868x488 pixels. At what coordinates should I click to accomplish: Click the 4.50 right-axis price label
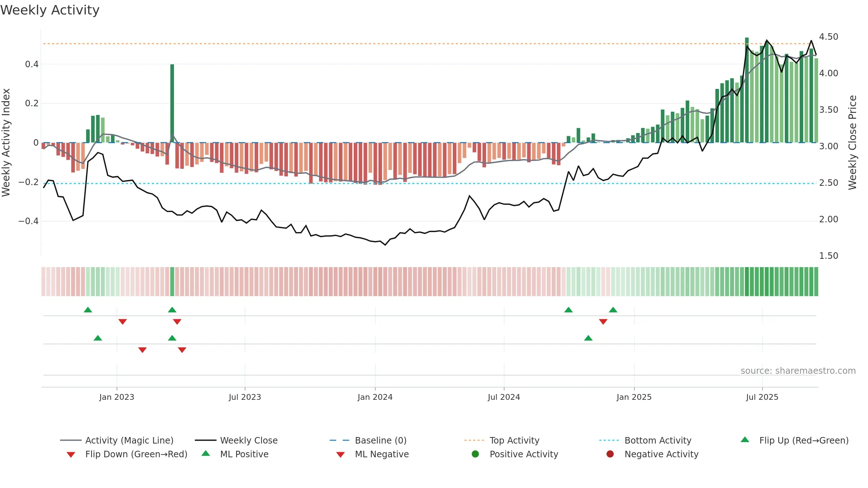tap(829, 37)
